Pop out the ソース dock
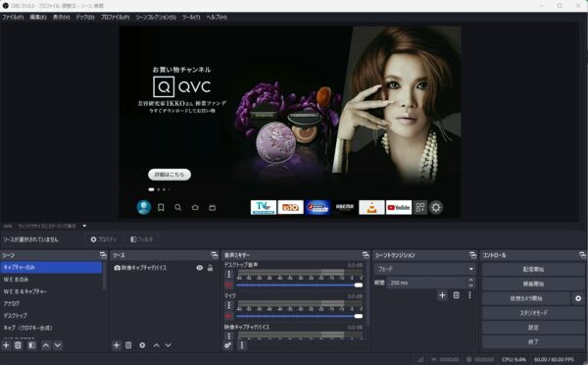This screenshot has width=588, height=365. pos(215,255)
